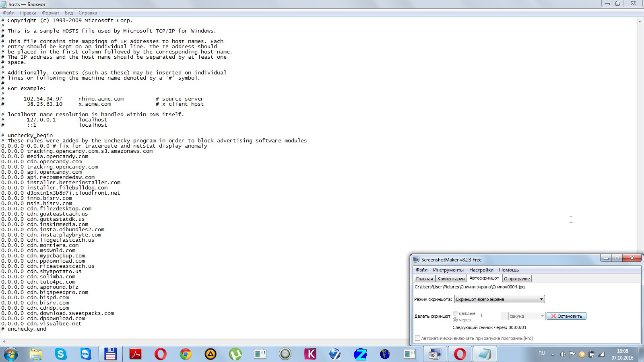Launch uTorrent from the taskbar

click(x=235, y=354)
